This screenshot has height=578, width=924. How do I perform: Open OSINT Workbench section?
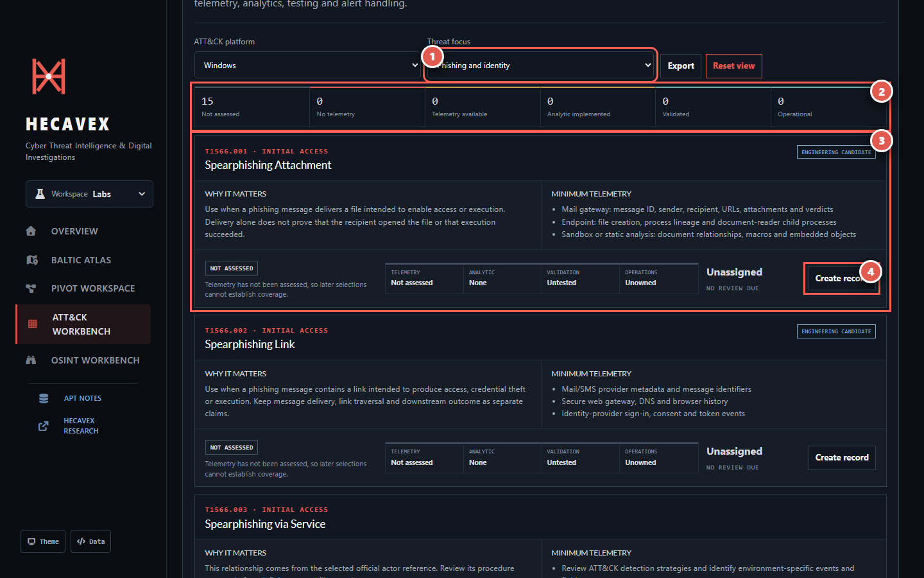pos(95,360)
